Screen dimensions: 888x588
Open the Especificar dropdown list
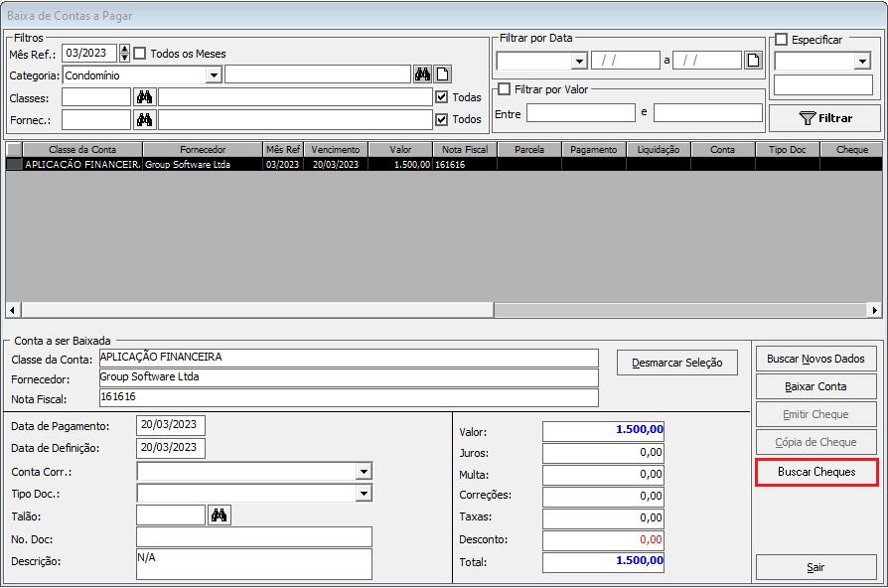(x=862, y=61)
